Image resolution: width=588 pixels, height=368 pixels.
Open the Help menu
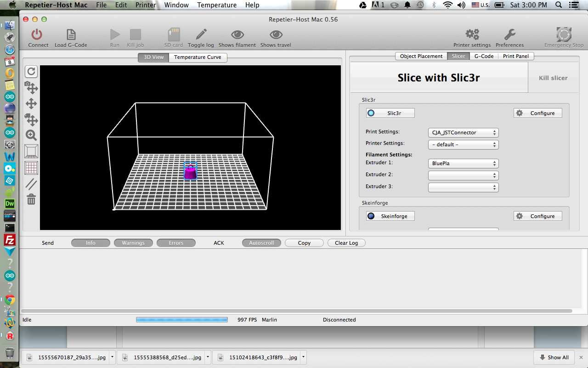point(252,5)
